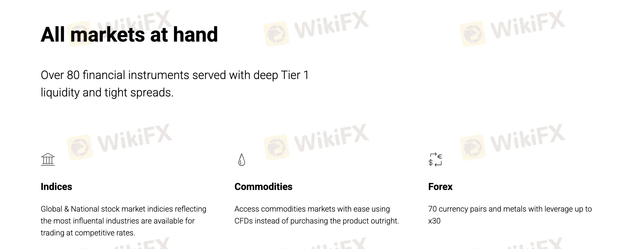This screenshot has height=249, width=644.
Task: Click the WikiFX eagle logo above the currency exchange icon
Action: (x=473, y=147)
